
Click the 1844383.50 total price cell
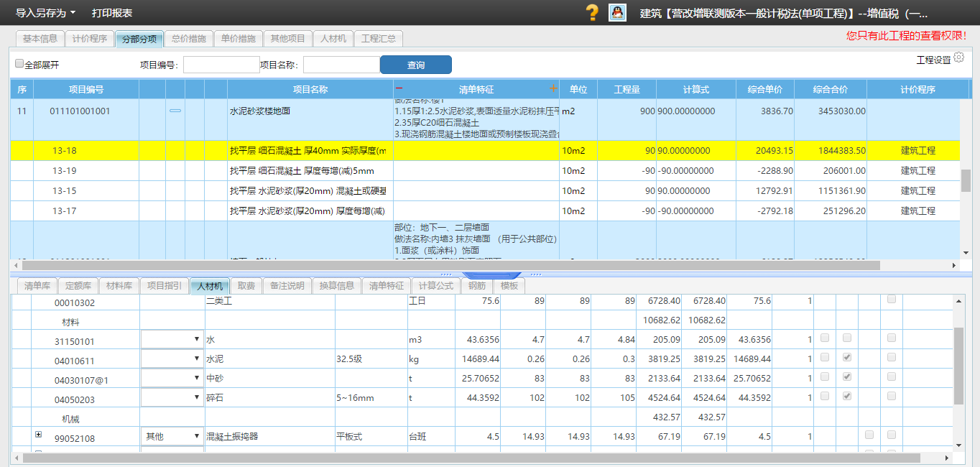click(x=830, y=151)
